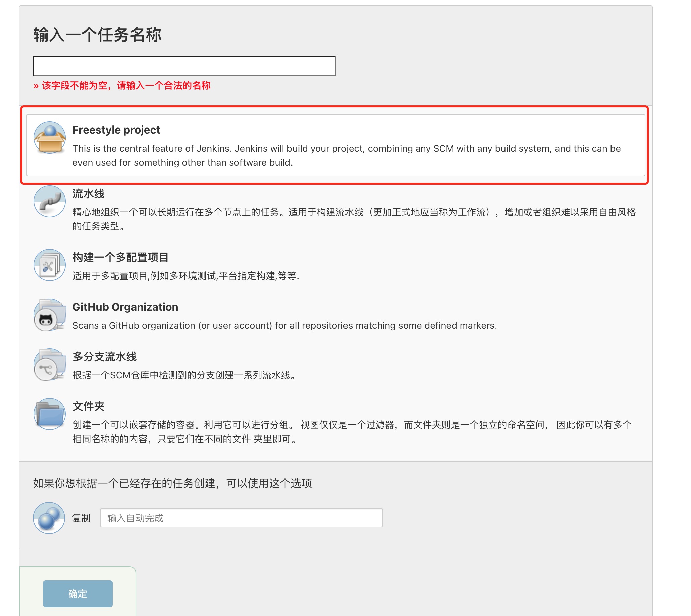The image size is (691, 616).
Task: Click the red 该字段不能为空 error message
Action: click(122, 85)
